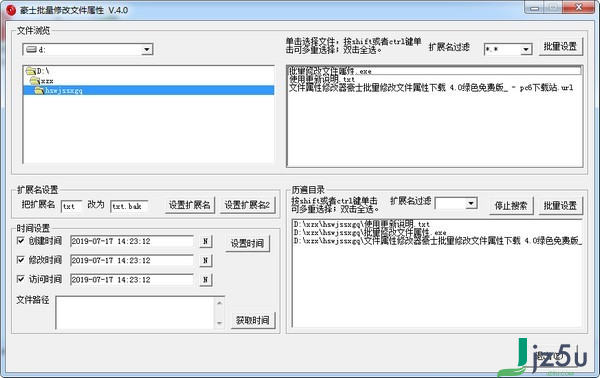Select the xzx folder in tree
This screenshot has width=600, height=378.
(x=42, y=81)
